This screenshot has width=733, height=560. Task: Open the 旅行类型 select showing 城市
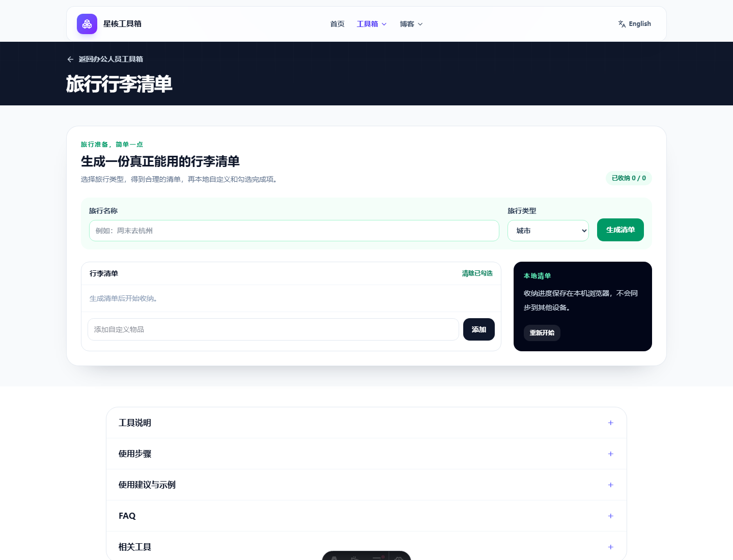(x=548, y=231)
